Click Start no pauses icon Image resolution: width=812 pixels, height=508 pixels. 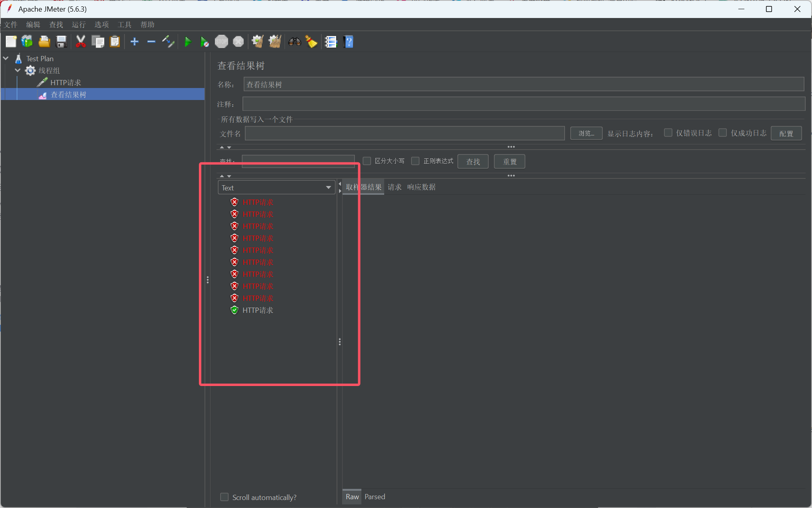[205, 42]
